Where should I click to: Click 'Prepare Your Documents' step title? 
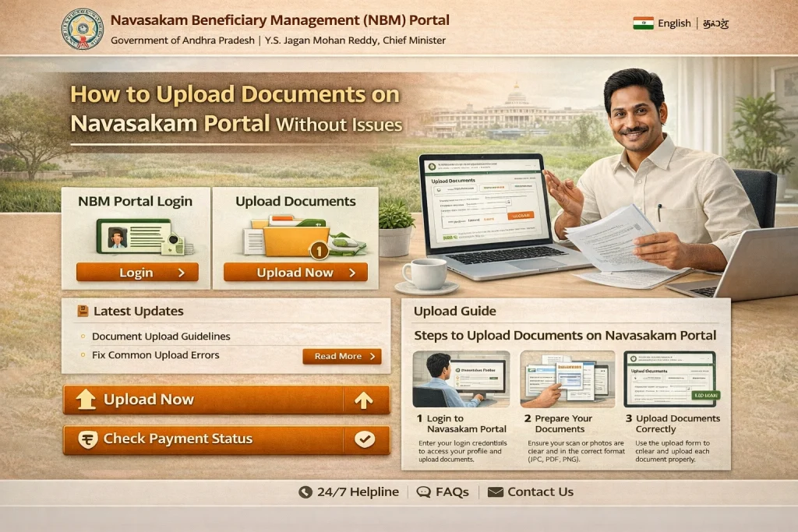pos(563,424)
